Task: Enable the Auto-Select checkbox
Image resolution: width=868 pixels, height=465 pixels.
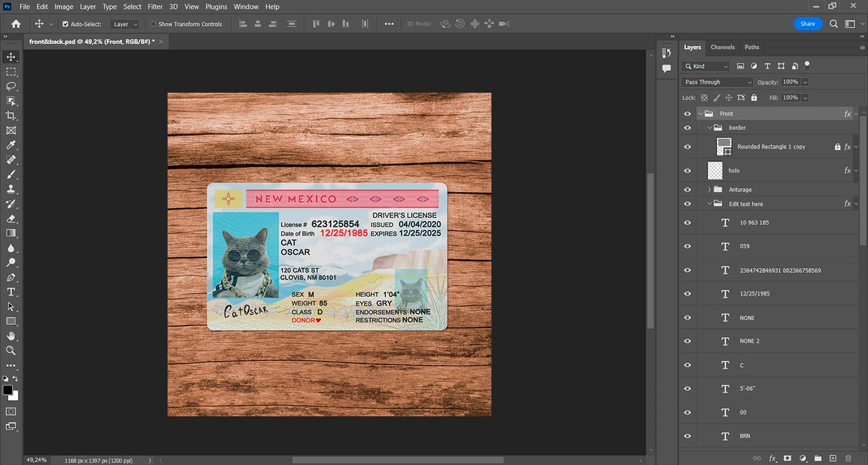Action: point(65,24)
